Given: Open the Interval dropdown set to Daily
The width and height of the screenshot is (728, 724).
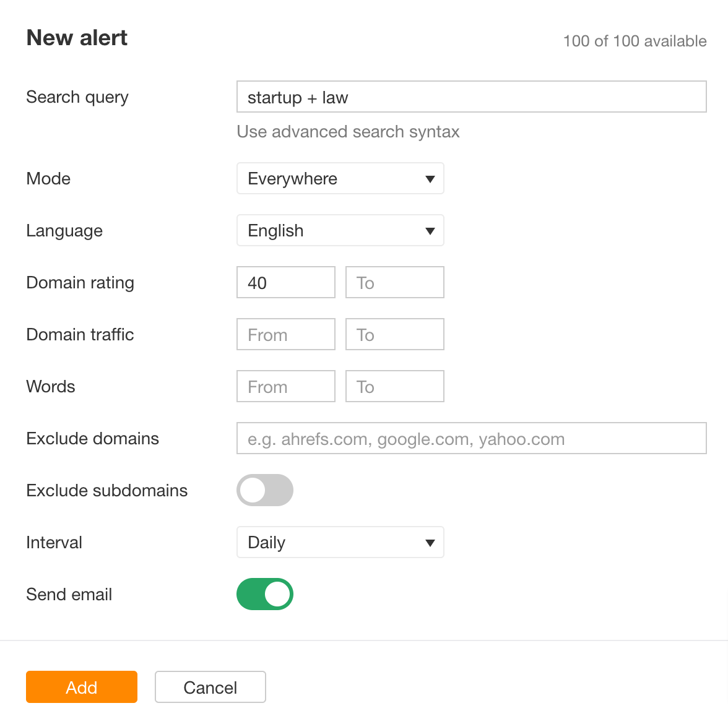Looking at the screenshot, I should tap(340, 542).
